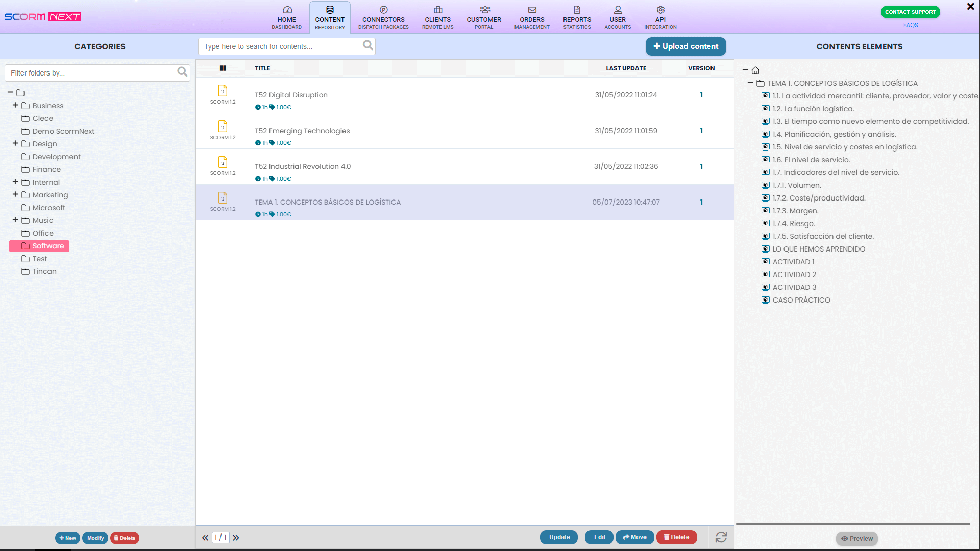Screen dimensions: 980x551
Task: Switch to the Home Dashboard tab
Action: (286, 17)
